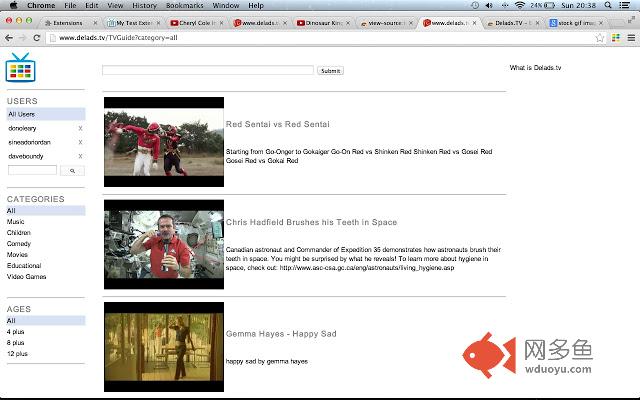Viewport: 640px width, 400px height.
Task: Remove user sineadoriordan with the X
Action: click(80, 143)
